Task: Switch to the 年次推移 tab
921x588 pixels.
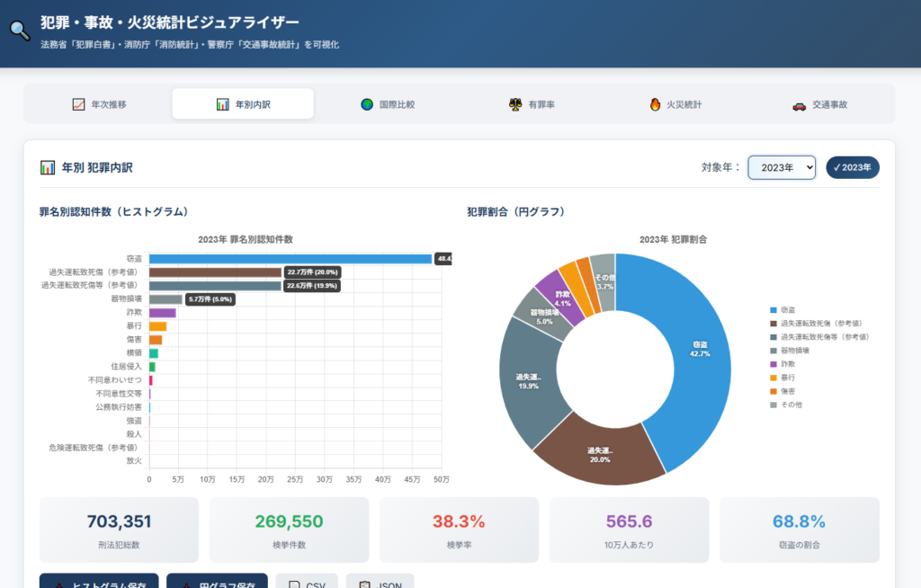Action: point(99,104)
